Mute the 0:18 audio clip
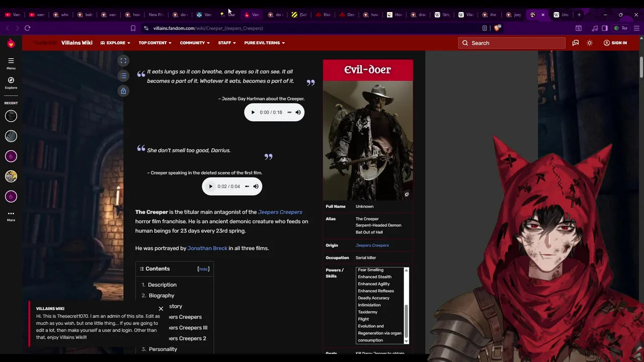This screenshot has width=644, height=362. 298,113
